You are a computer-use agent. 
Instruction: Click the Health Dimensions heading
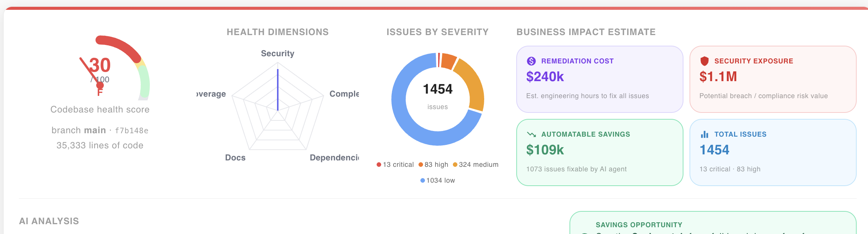pos(277,32)
